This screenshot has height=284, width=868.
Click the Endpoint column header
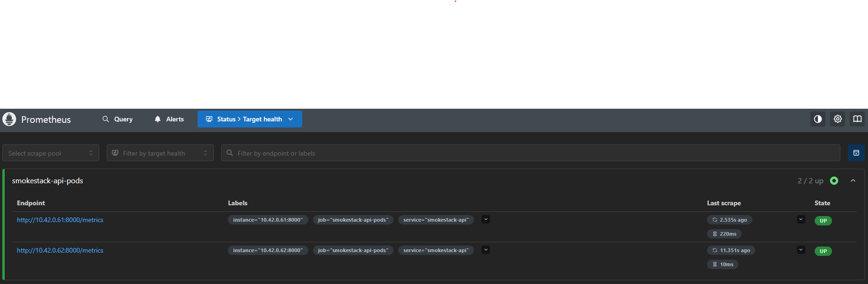31,203
